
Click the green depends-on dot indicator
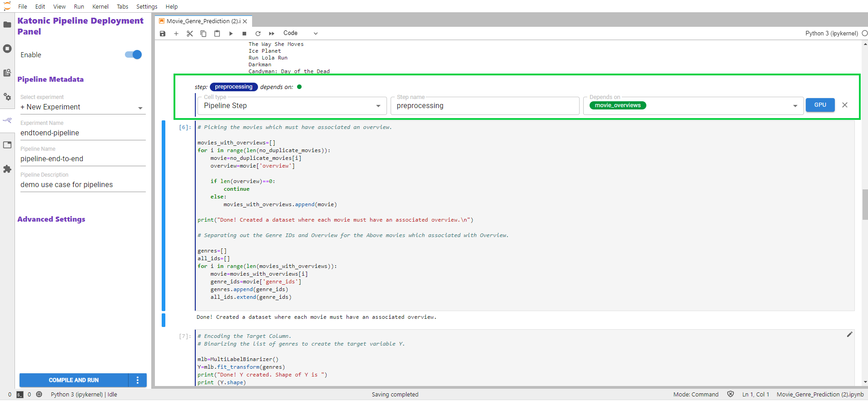coord(299,87)
